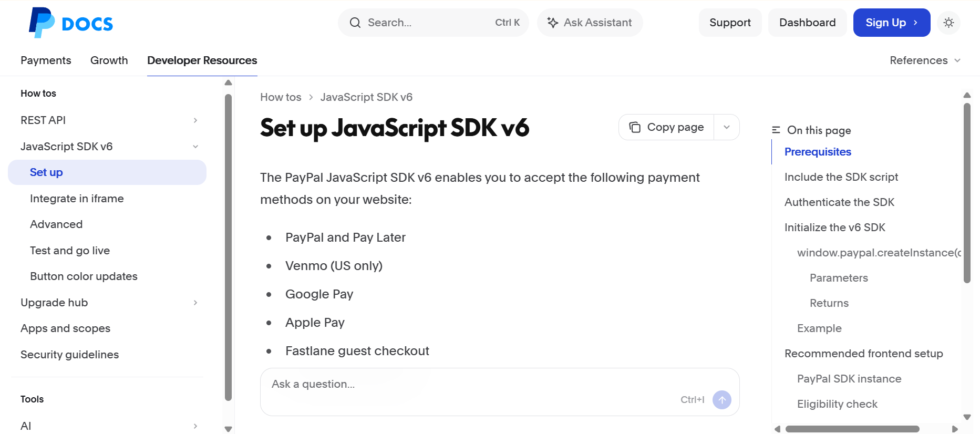Toggle the light/dark theme sun icon
980x434 pixels.
coord(948,23)
